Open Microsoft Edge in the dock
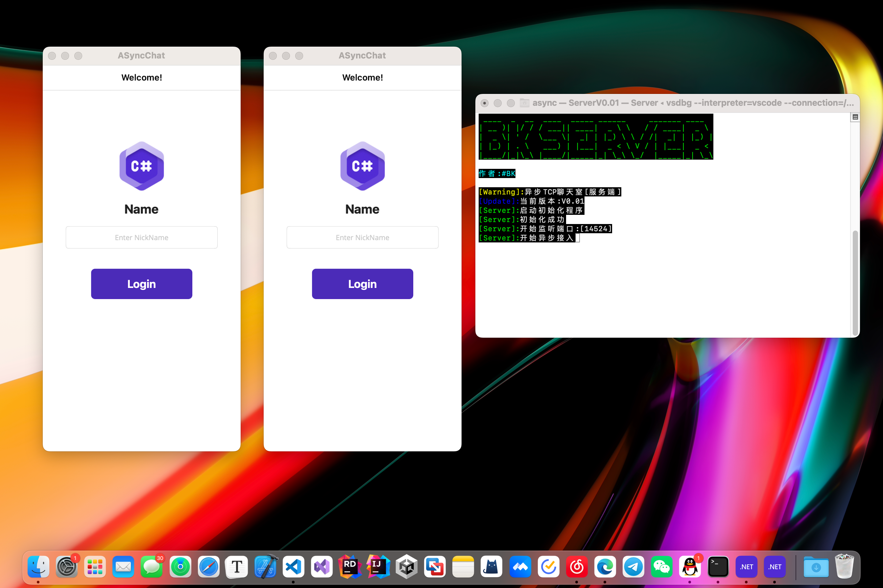This screenshot has width=883, height=588. pos(605,566)
